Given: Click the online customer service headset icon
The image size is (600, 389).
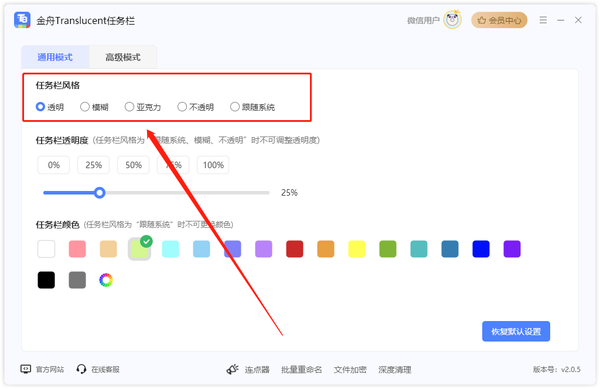Looking at the screenshot, I should click(x=81, y=369).
